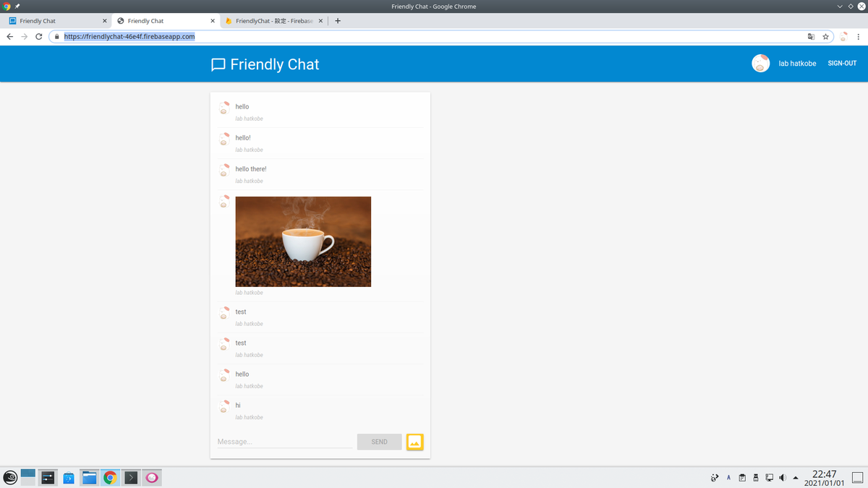This screenshot has height=488, width=868.
Task: Click the display/network tray icon
Action: click(x=770, y=478)
